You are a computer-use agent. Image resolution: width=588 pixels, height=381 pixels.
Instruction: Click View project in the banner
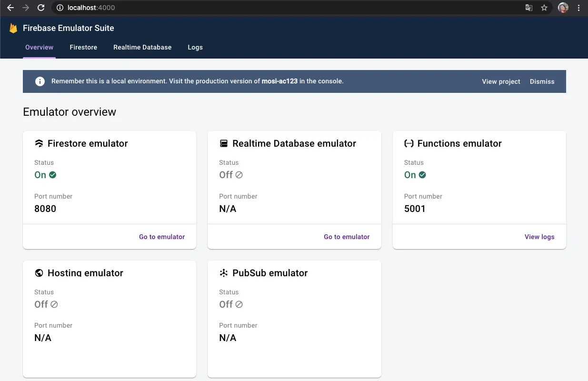501,81
